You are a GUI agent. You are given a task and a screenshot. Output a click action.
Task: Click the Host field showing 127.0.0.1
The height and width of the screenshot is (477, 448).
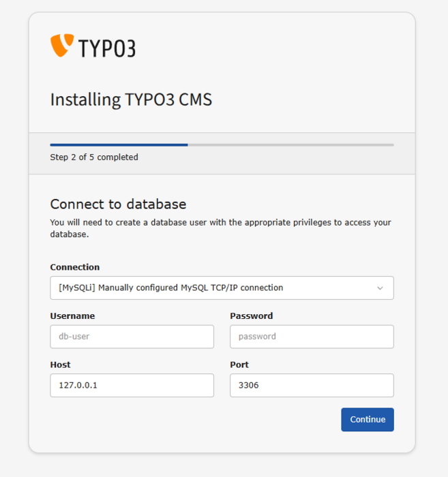coord(132,385)
